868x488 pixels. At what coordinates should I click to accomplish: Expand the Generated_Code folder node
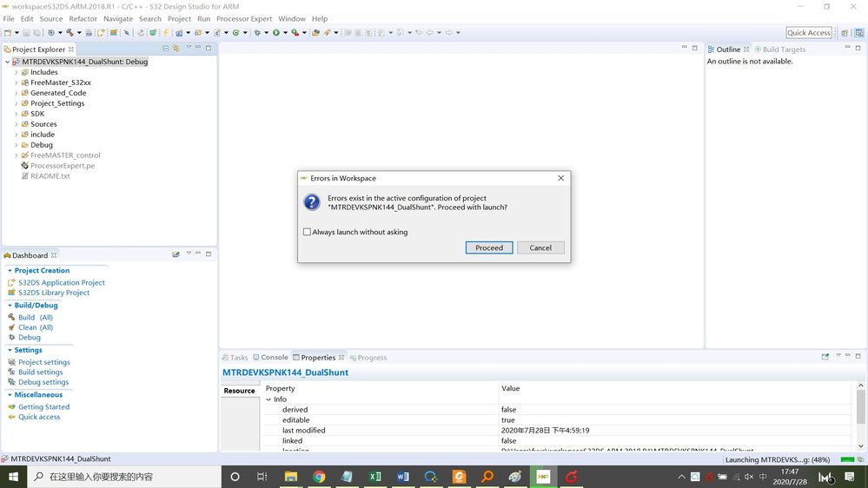click(x=16, y=93)
